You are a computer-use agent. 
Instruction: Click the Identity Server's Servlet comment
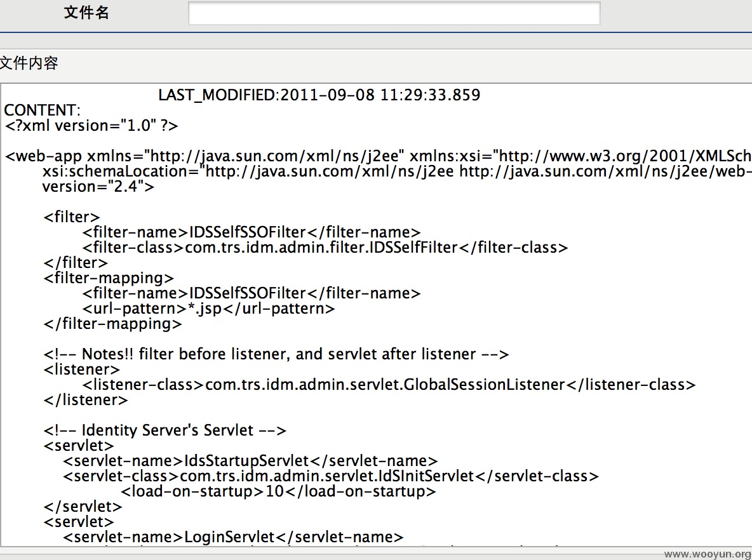click(165, 430)
